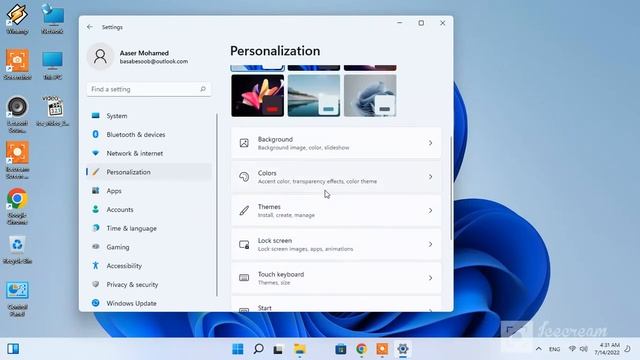Screen dimensions: 640x360
Task: Open Control Panel desktop icon
Action: click(17, 299)
